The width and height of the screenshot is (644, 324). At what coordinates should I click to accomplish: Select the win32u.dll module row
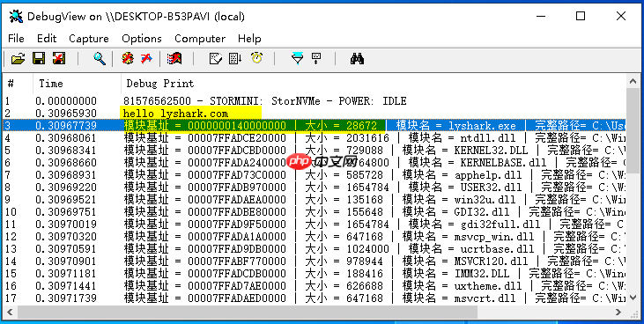(x=315, y=200)
